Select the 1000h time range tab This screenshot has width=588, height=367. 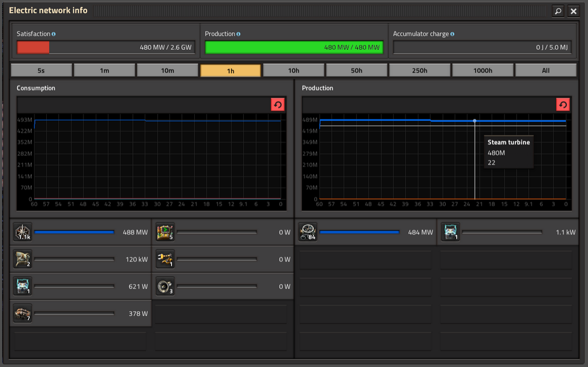483,70
